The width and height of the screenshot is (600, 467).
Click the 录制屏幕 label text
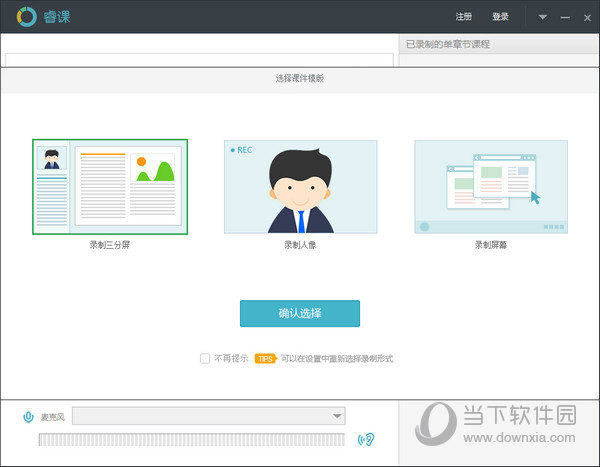pos(491,245)
